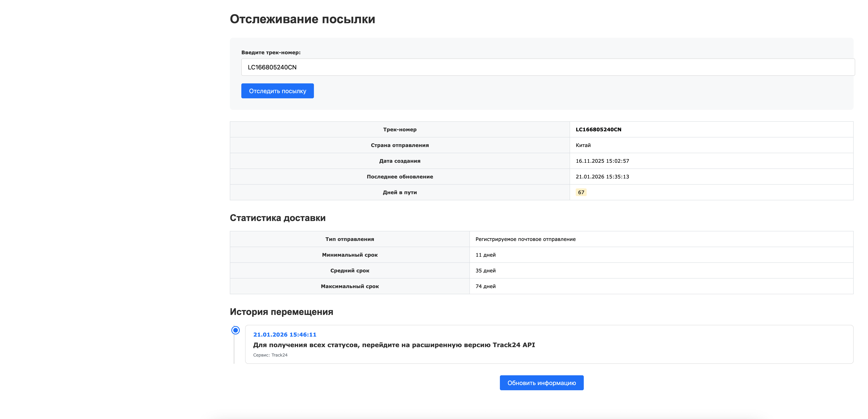Select the shipment type value 'Регистрируемое почтовое отправление'
The image size is (868, 419).
(526, 239)
